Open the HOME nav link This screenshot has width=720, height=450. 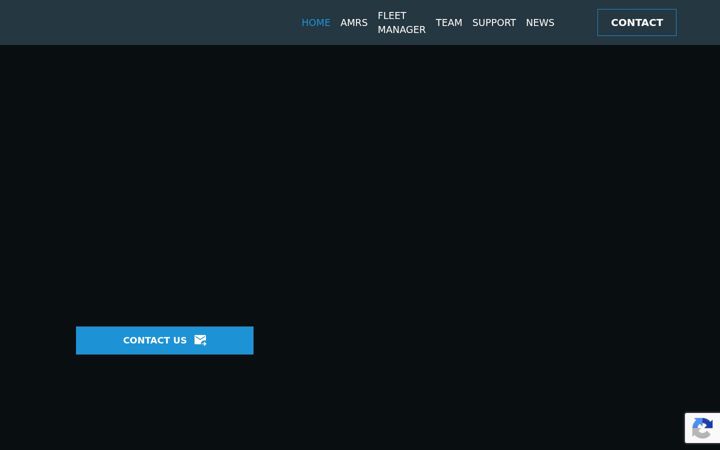[x=315, y=22]
